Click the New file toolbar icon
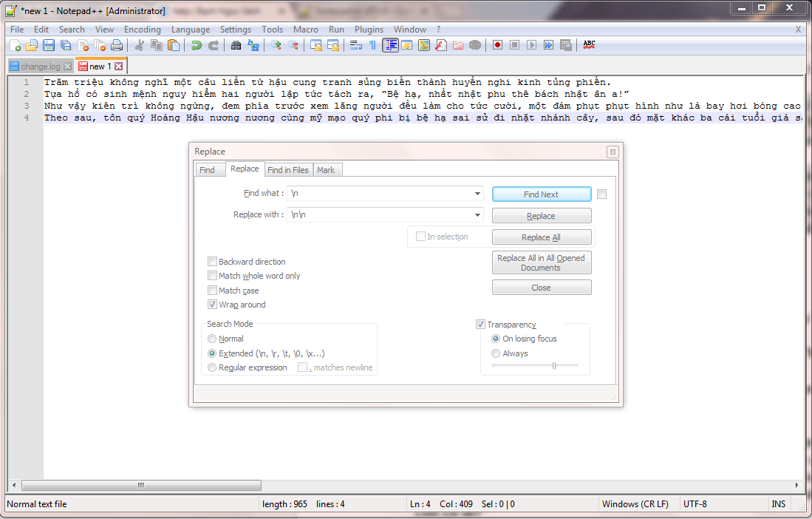Image resolution: width=812 pixels, height=519 pixels. point(15,45)
